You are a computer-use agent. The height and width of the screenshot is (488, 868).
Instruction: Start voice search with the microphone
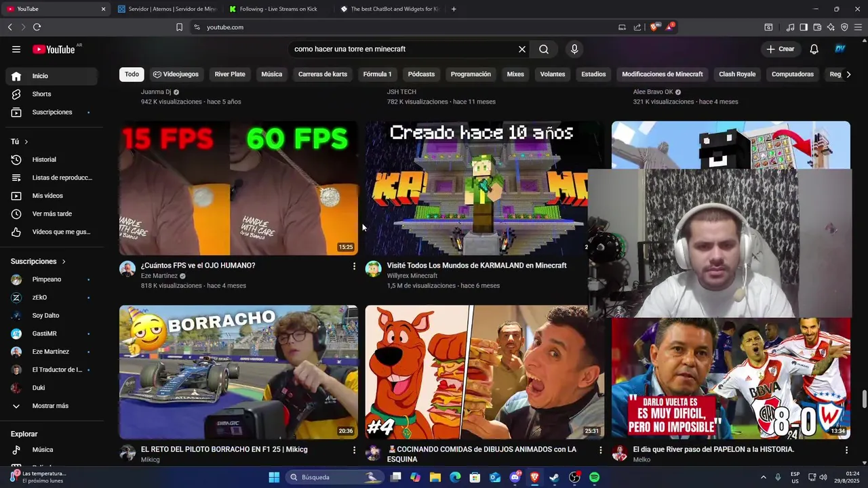point(574,49)
